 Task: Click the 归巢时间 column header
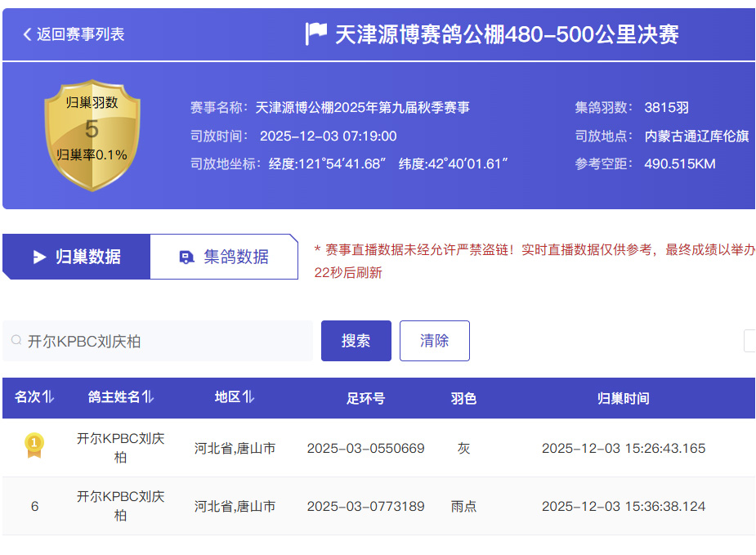(623, 398)
